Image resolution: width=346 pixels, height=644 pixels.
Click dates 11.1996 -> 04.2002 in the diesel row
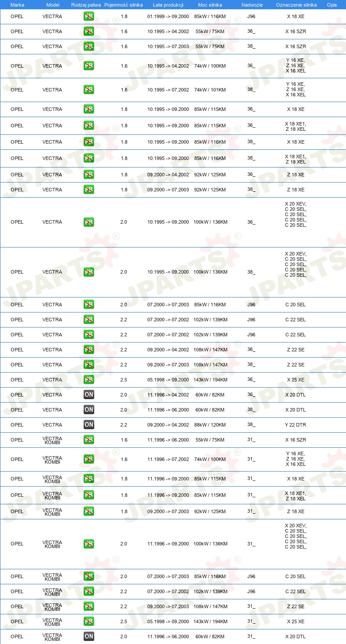point(168,395)
